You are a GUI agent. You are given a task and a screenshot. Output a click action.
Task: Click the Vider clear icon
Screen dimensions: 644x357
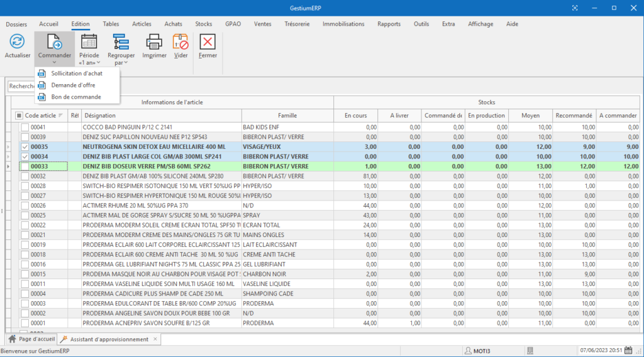point(180,43)
